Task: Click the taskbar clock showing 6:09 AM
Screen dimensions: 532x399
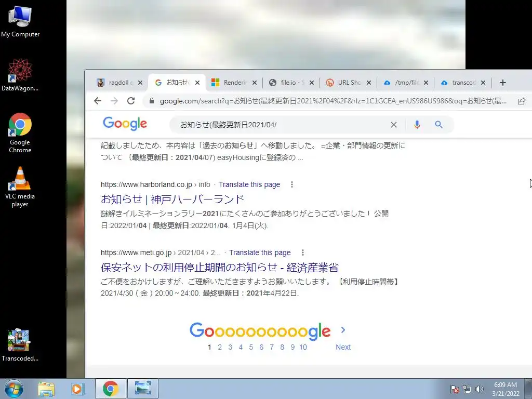Action: [506, 389]
